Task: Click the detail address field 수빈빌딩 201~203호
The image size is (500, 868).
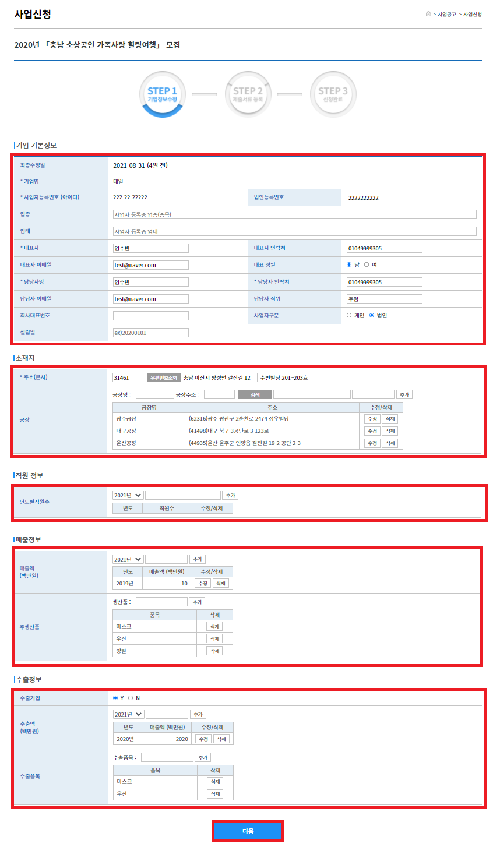Action: point(297,377)
